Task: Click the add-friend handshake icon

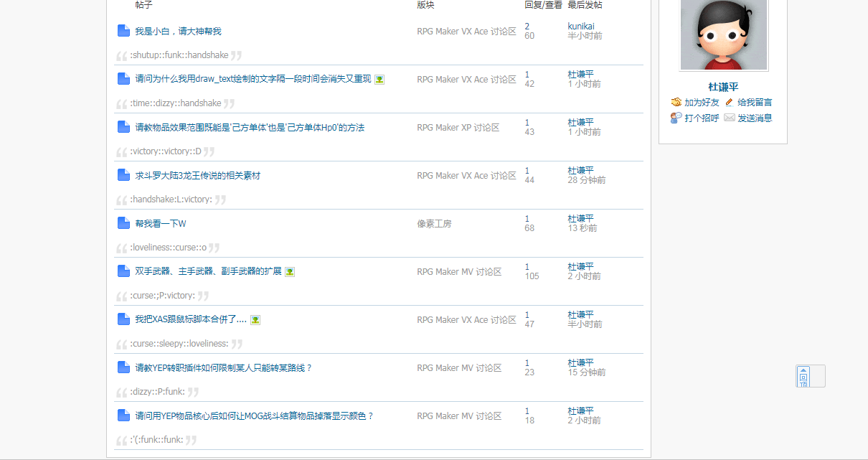Action: point(676,103)
